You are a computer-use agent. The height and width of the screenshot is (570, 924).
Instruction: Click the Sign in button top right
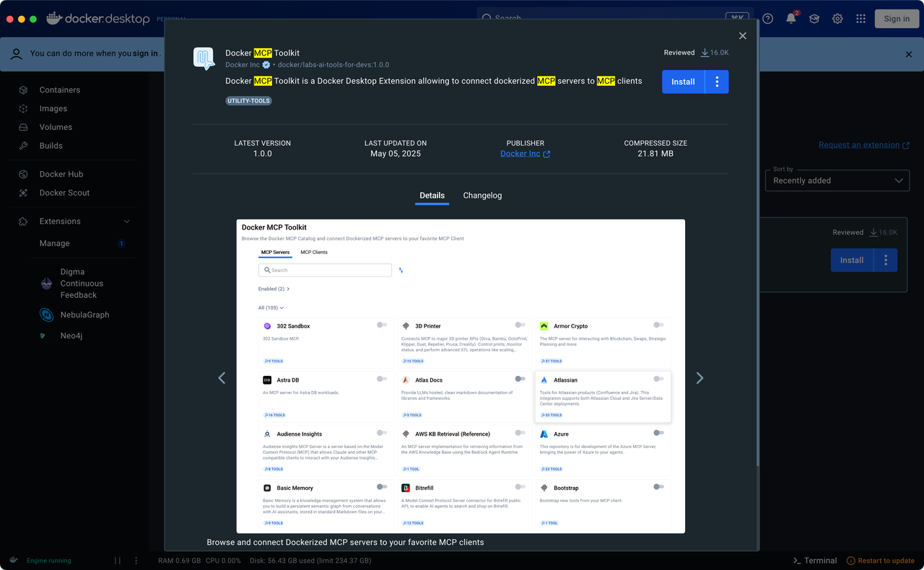(897, 19)
